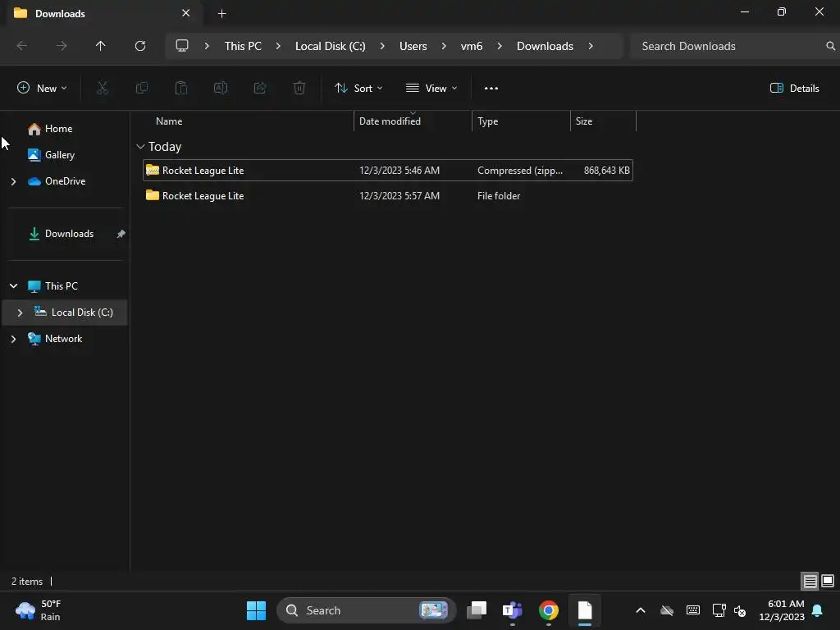Open the Windows Start menu
Viewport: 840px width, 630px height.
256,610
